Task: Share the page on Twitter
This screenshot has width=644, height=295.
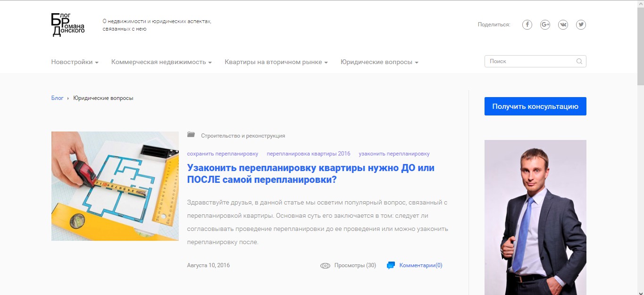Action: coord(581,25)
